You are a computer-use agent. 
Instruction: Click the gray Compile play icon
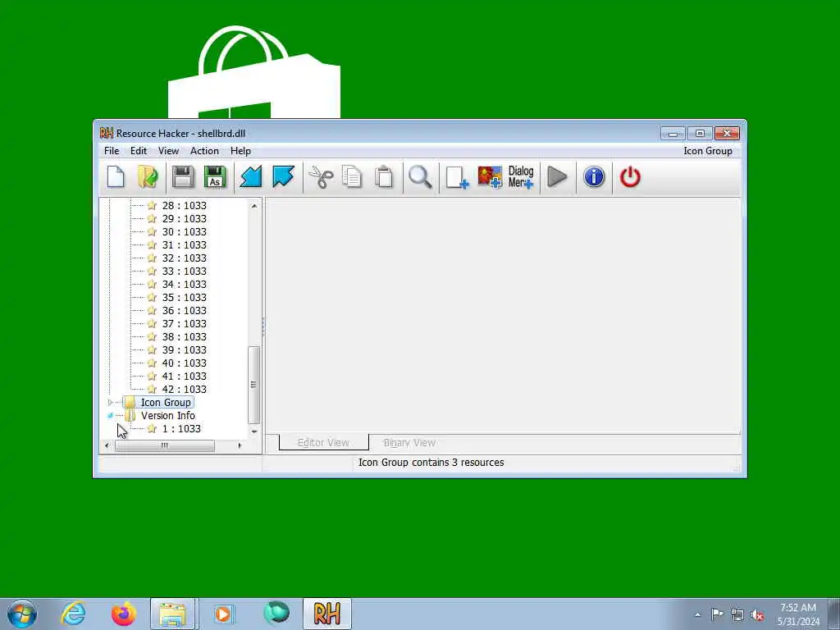point(557,177)
